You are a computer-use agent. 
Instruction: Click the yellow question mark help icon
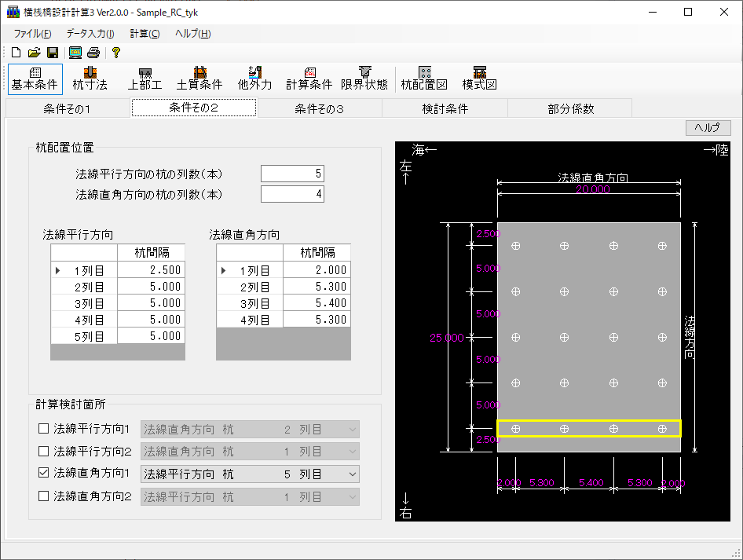[x=116, y=53]
